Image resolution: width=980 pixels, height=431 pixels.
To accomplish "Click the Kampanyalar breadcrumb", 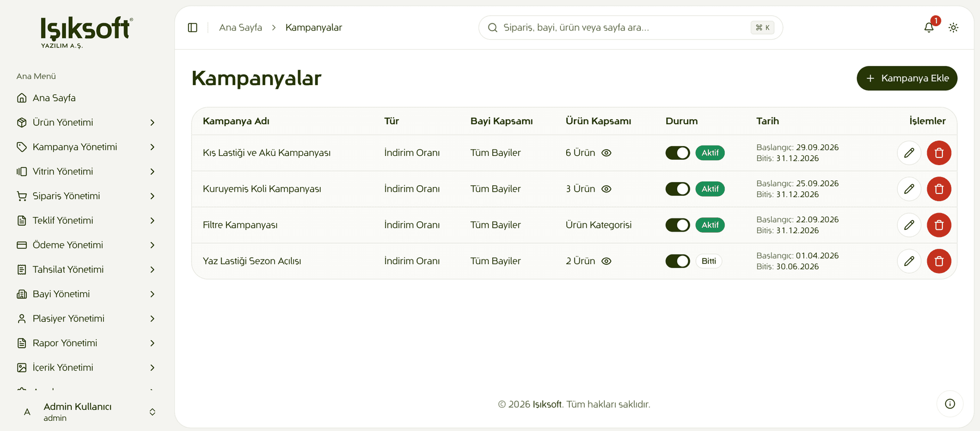I will point(314,27).
